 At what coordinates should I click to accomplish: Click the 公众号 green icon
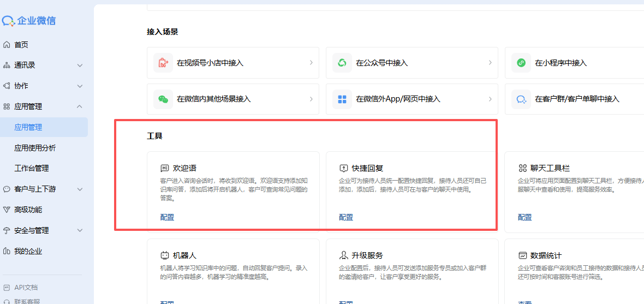(342, 63)
